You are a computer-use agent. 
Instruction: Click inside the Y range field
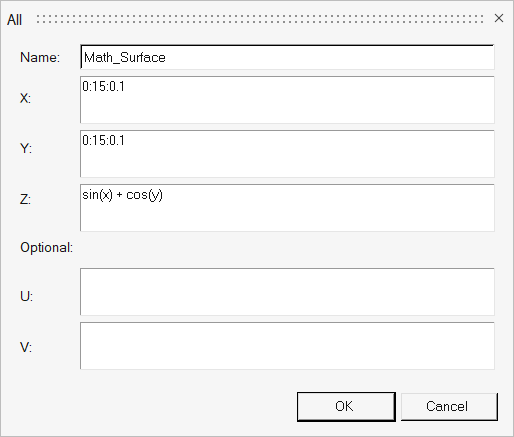[287, 154]
